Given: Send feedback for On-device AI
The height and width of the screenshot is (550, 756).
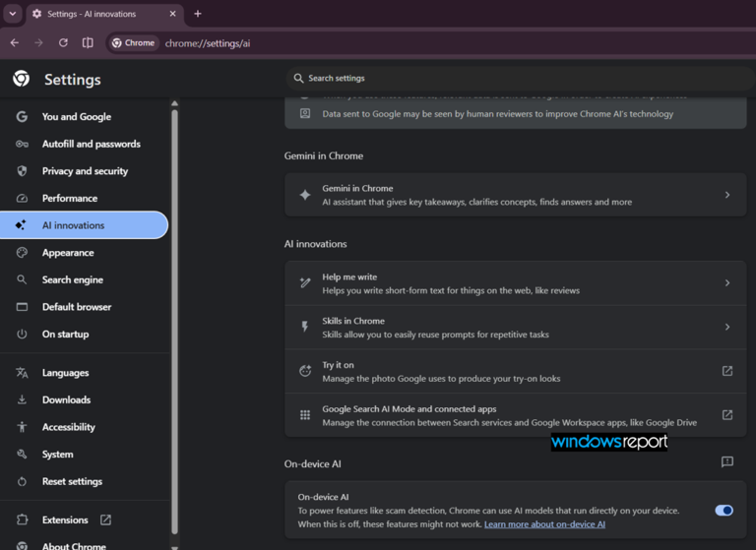Looking at the screenshot, I should (727, 461).
